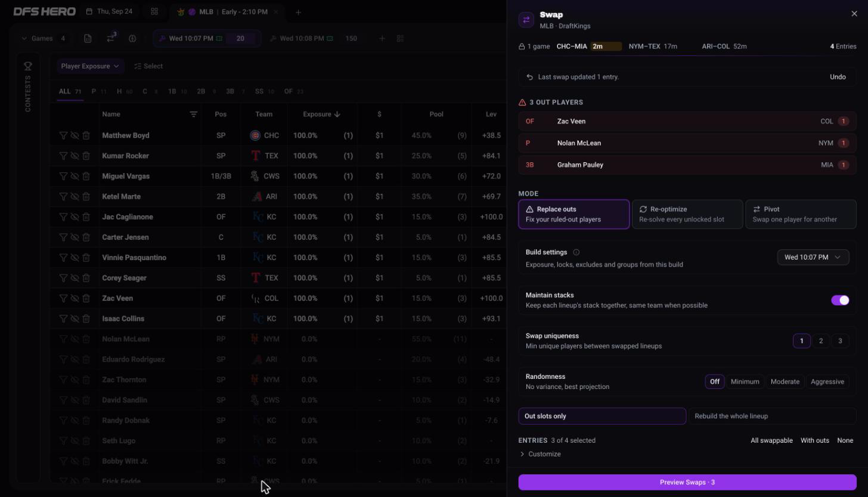Click the filter icon on Corey Seager's row
Screen dimensions: 868x497
click(x=63, y=278)
